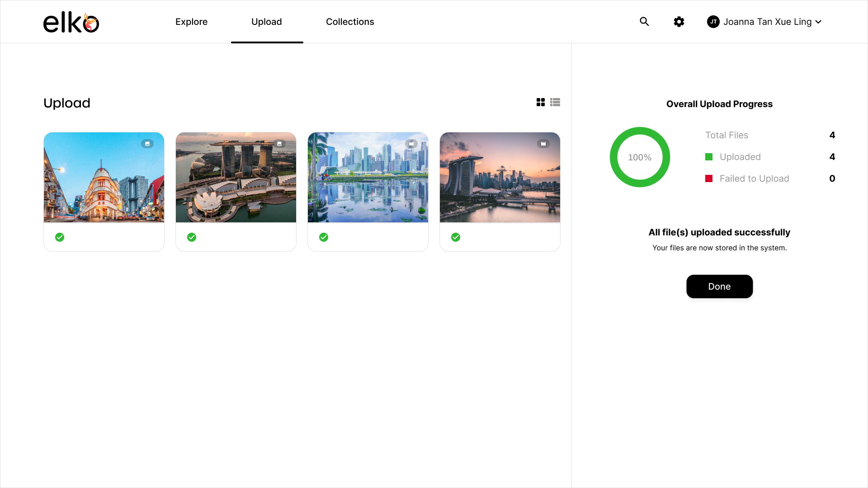Open the Collections tab
Image resolution: width=868 pixels, height=488 pixels.
coord(350,21)
